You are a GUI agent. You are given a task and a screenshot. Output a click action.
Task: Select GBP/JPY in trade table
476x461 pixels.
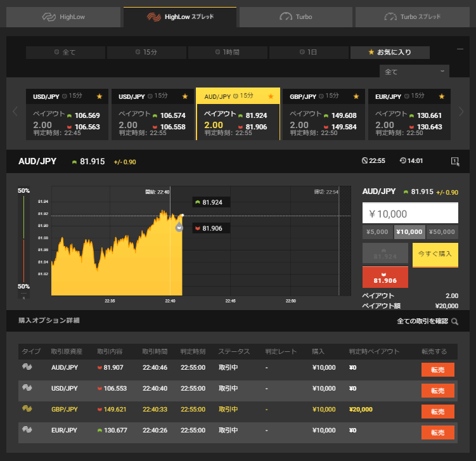(x=65, y=410)
